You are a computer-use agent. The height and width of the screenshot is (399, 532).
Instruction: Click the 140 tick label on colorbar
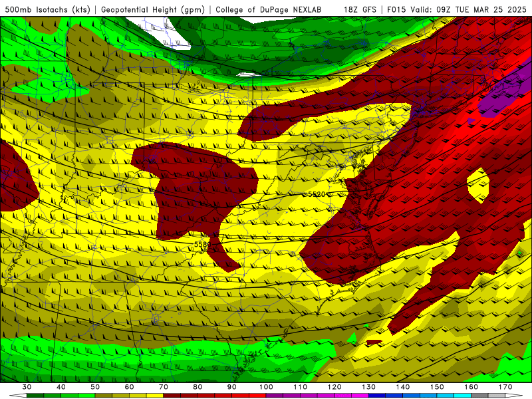(x=403, y=387)
